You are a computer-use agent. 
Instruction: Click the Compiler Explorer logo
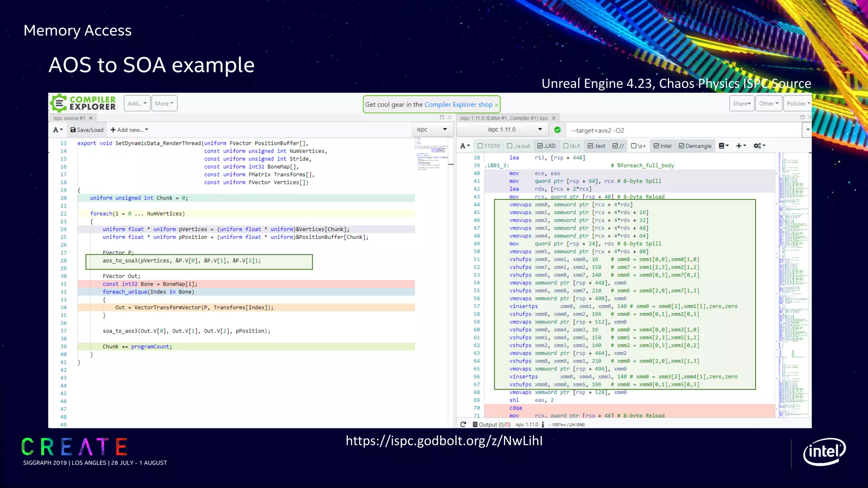coord(83,103)
